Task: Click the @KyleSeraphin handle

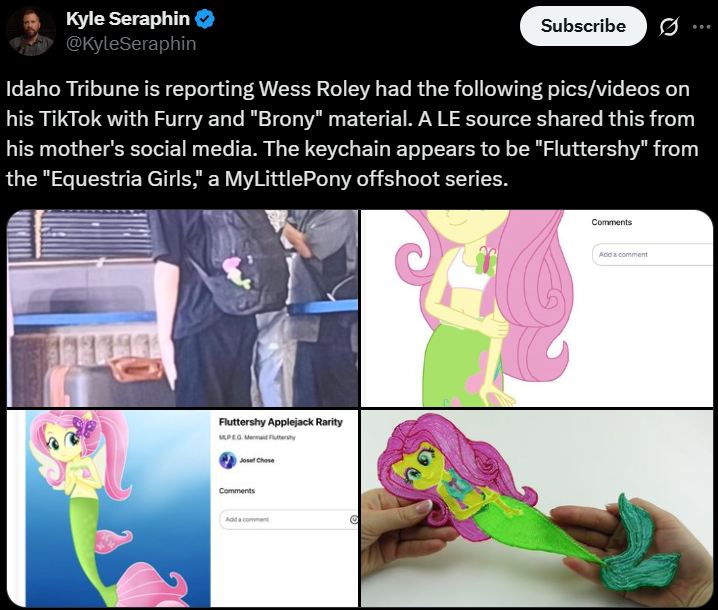Action: pos(131,44)
